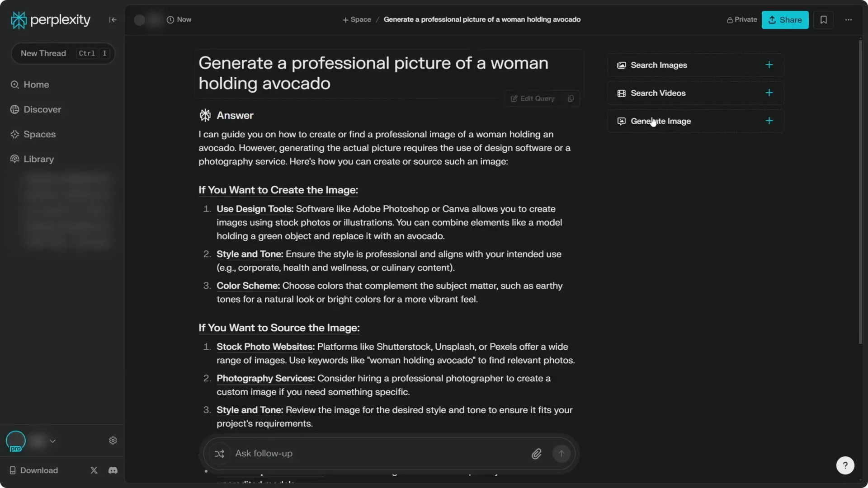Viewport: 868px width, 488px height.
Task: Toggle the Private visibility setting
Action: click(x=742, y=19)
